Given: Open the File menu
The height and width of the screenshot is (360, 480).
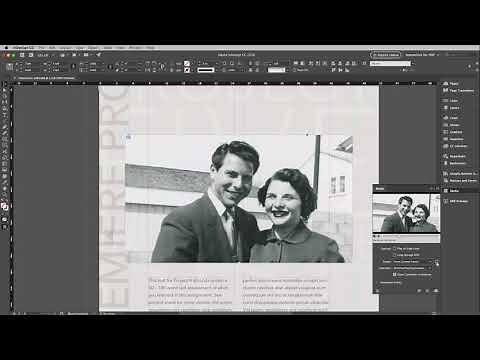Looking at the screenshot, I should click(41, 48).
